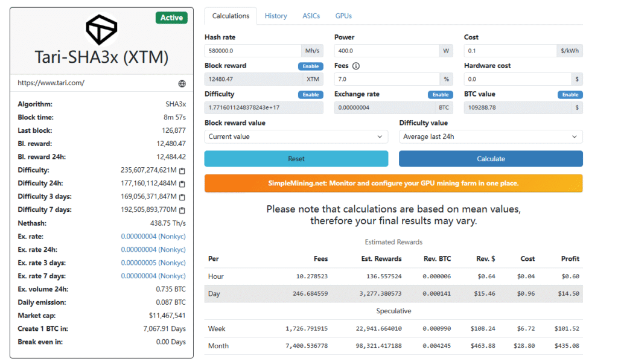Copy the Difficulty 24h value via clipboard icon

coord(182,184)
